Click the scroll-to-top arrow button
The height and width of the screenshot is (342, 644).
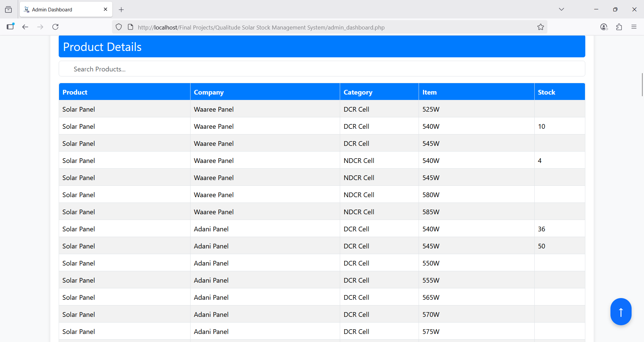pos(621,312)
